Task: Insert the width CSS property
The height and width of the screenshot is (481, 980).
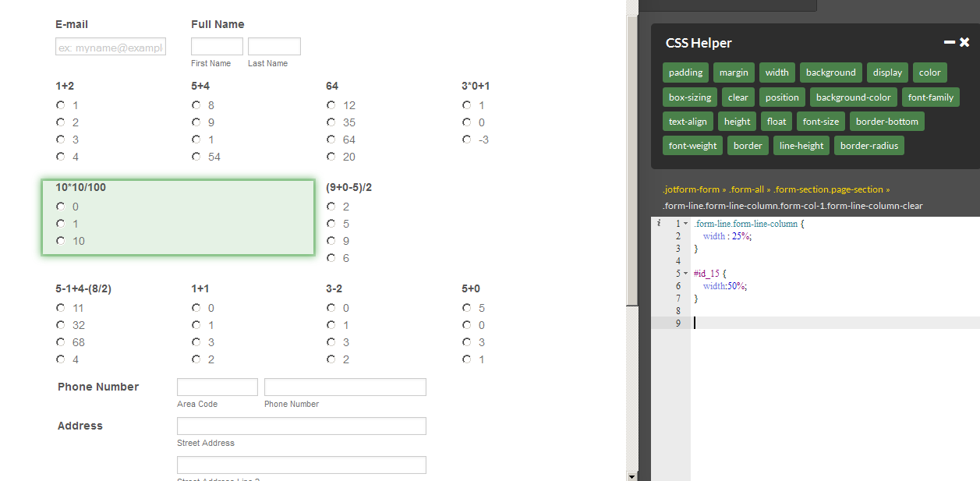Action: (x=777, y=73)
